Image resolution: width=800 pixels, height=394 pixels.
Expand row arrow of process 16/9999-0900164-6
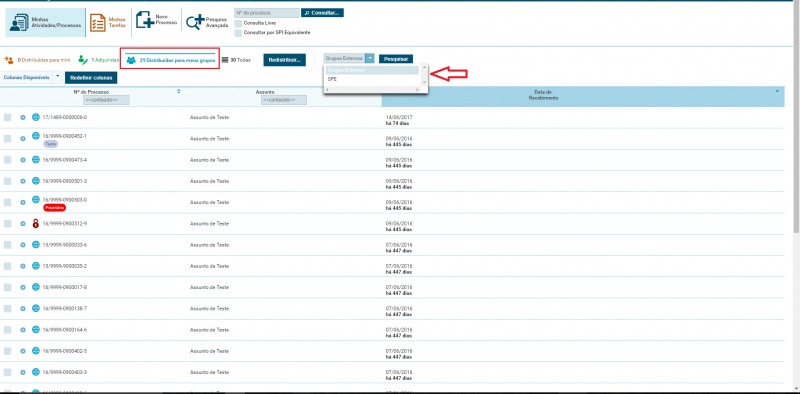(x=22, y=330)
